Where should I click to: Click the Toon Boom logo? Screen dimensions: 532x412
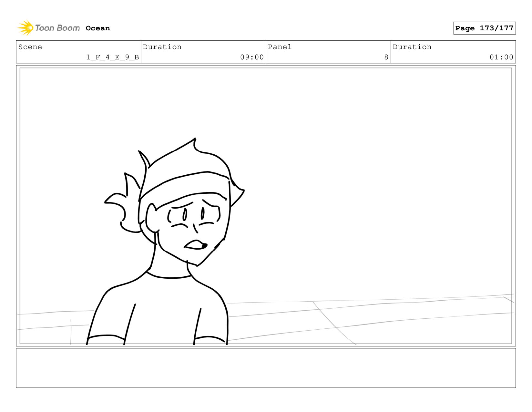click(x=48, y=28)
